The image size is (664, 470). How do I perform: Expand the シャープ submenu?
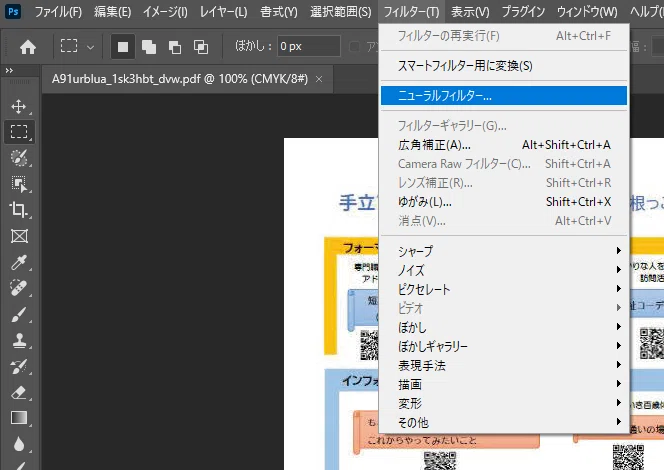[504, 251]
